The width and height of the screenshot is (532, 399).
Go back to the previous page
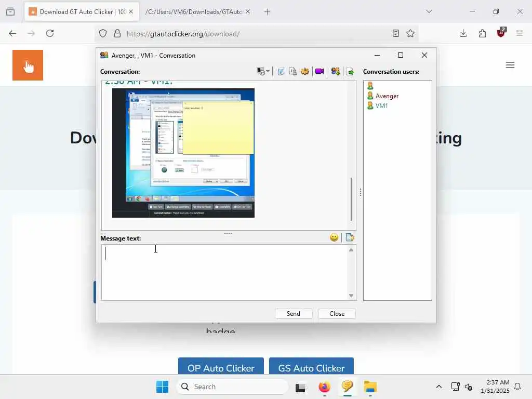point(12,33)
